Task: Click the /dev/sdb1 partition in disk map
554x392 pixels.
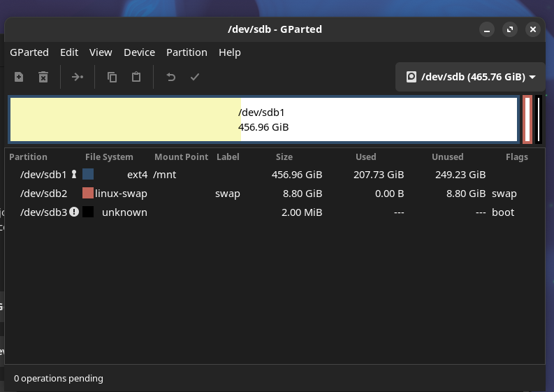Action: [x=263, y=120]
